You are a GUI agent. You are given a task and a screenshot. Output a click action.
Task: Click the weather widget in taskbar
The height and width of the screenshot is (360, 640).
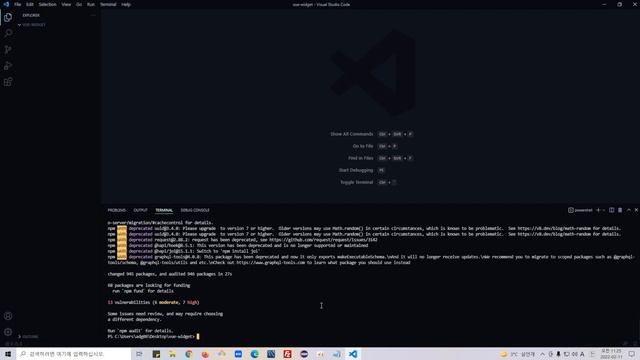point(517,354)
